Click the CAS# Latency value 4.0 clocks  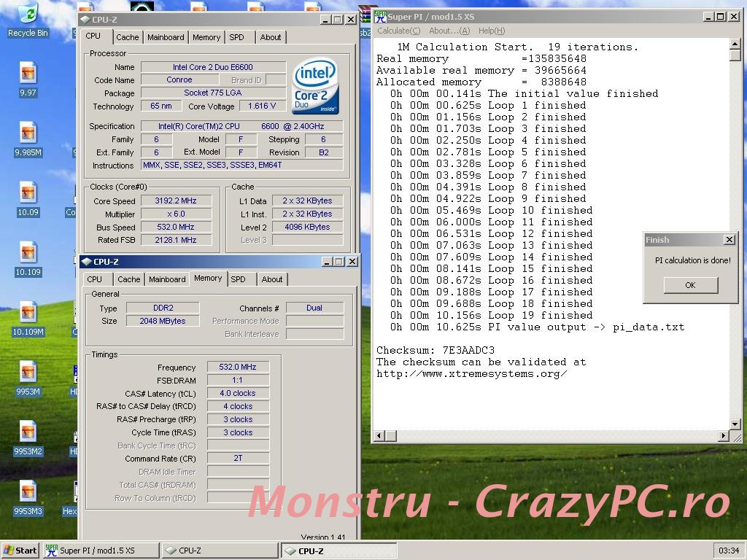click(x=238, y=393)
